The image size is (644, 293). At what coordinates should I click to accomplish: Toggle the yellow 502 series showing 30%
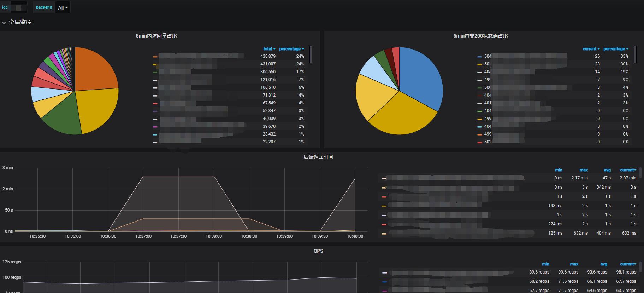(479, 64)
